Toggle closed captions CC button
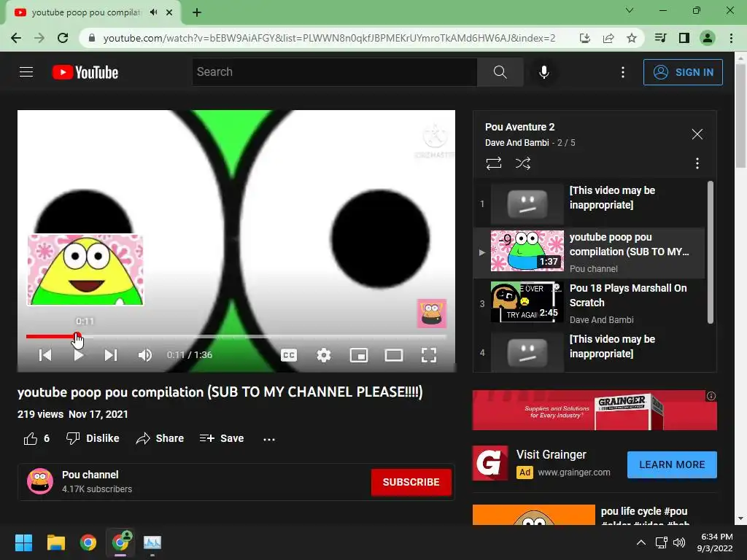The width and height of the screenshot is (747, 560). pyautogui.click(x=289, y=355)
